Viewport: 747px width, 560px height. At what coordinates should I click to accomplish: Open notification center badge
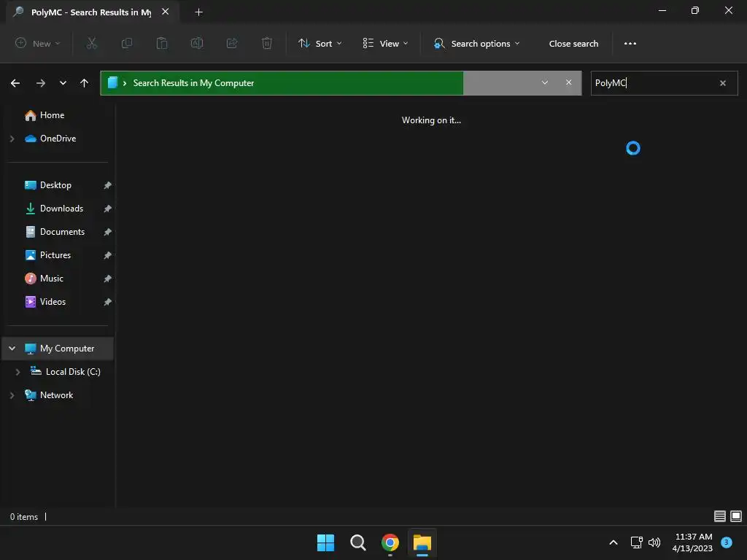(727, 542)
